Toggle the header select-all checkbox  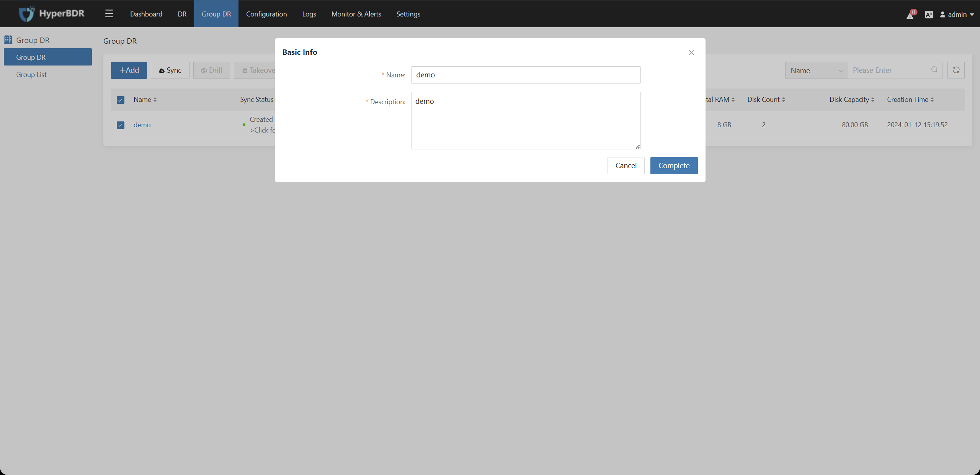121,99
